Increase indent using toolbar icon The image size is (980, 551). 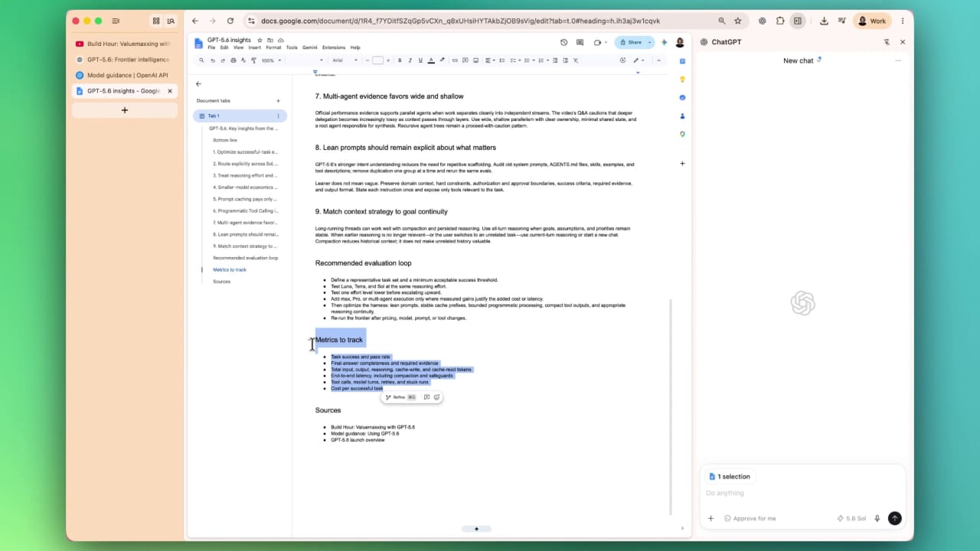(x=565, y=60)
